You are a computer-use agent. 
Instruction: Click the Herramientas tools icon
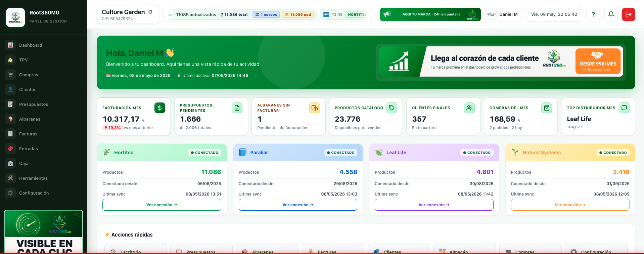10,178
